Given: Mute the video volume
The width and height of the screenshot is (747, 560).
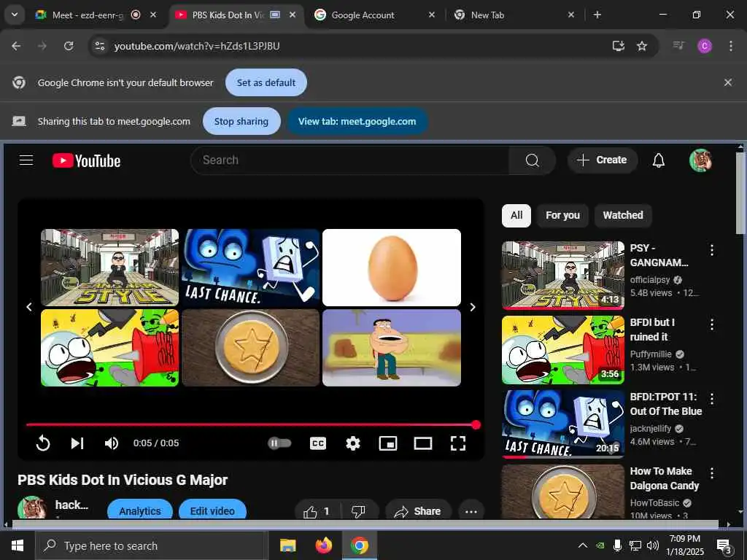Looking at the screenshot, I should (x=112, y=443).
